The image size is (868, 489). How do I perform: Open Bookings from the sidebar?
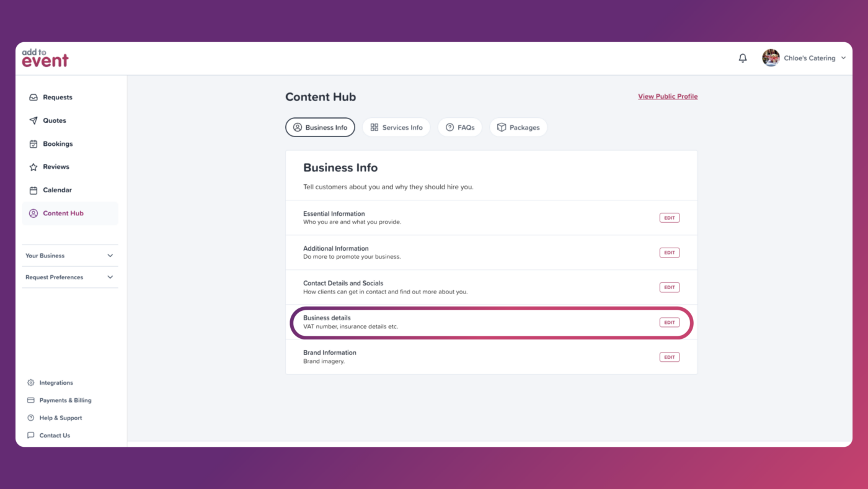point(57,144)
